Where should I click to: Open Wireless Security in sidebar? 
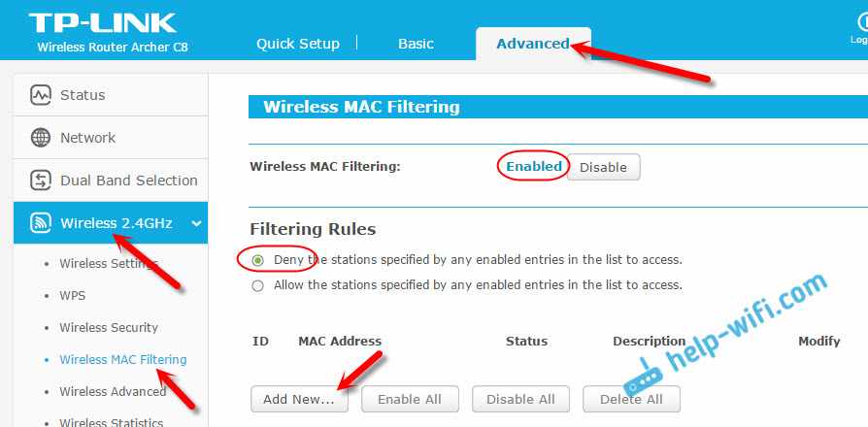[x=109, y=327]
